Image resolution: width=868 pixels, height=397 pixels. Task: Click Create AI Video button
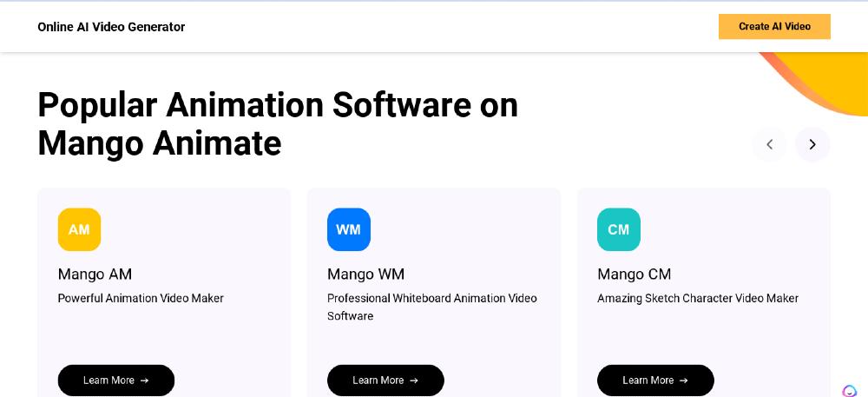(774, 27)
